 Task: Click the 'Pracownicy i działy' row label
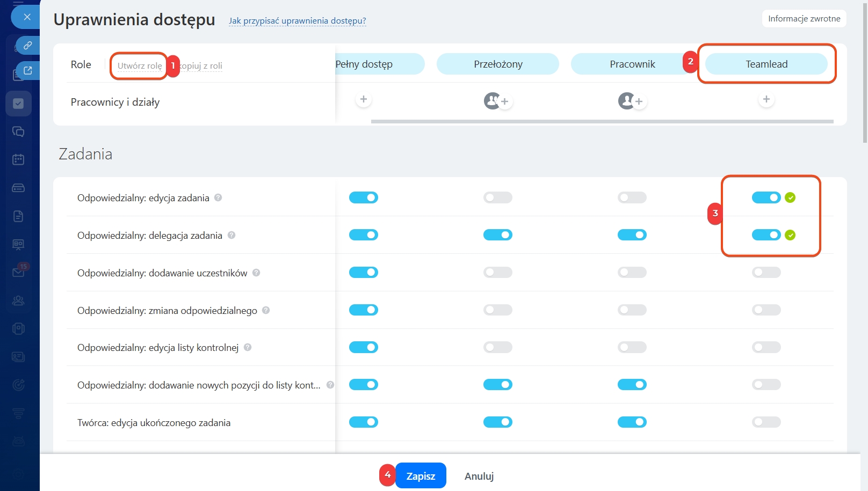point(115,102)
